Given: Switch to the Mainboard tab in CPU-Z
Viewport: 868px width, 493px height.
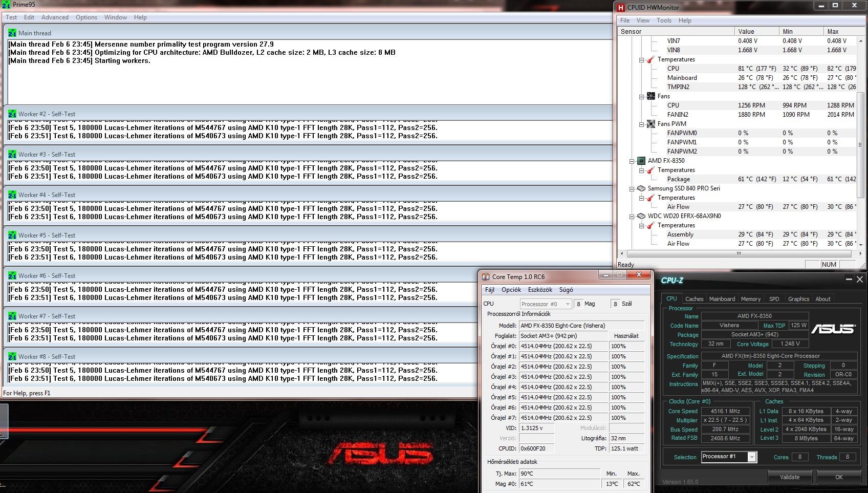Looking at the screenshot, I should (722, 299).
